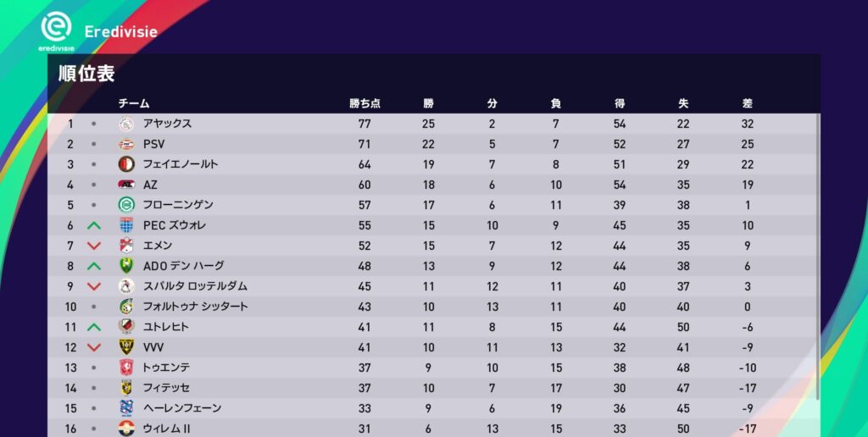Click green up arrow beside PEC ズウォレ
868x437 pixels.
[94, 225]
